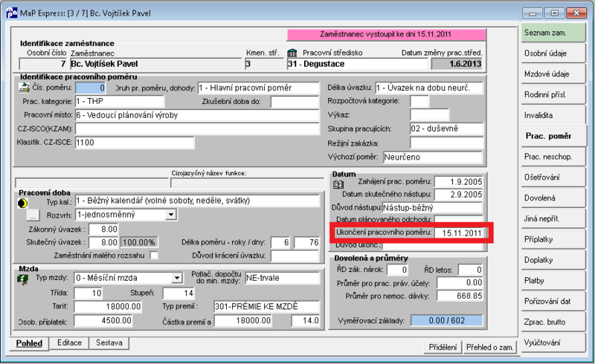This screenshot has width=595, height=364.
Task: Click the Datum změny prac.střed. field
Action: click(x=457, y=64)
